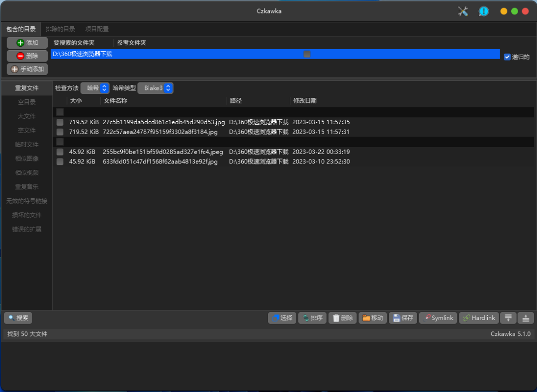
Task: Open the 检查方法 哈希 dropdown
Action: click(94, 88)
